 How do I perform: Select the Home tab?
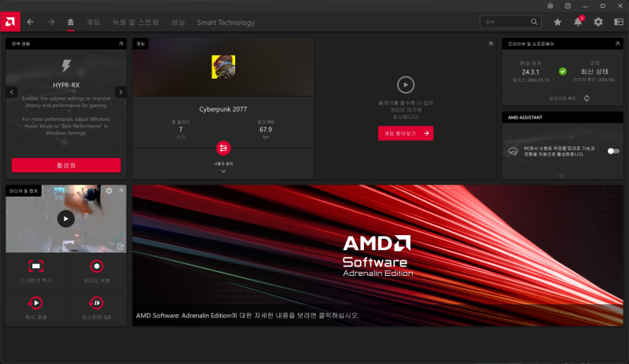(x=71, y=22)
